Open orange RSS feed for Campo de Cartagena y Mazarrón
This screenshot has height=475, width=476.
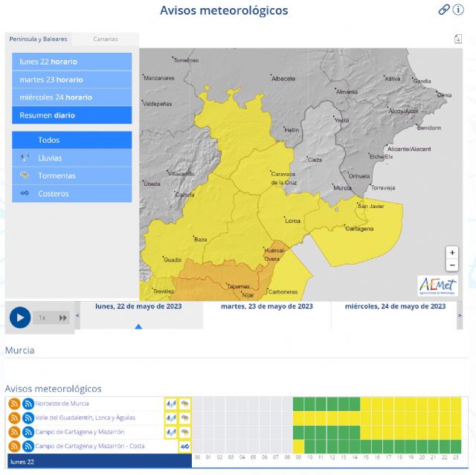[14, 432]
